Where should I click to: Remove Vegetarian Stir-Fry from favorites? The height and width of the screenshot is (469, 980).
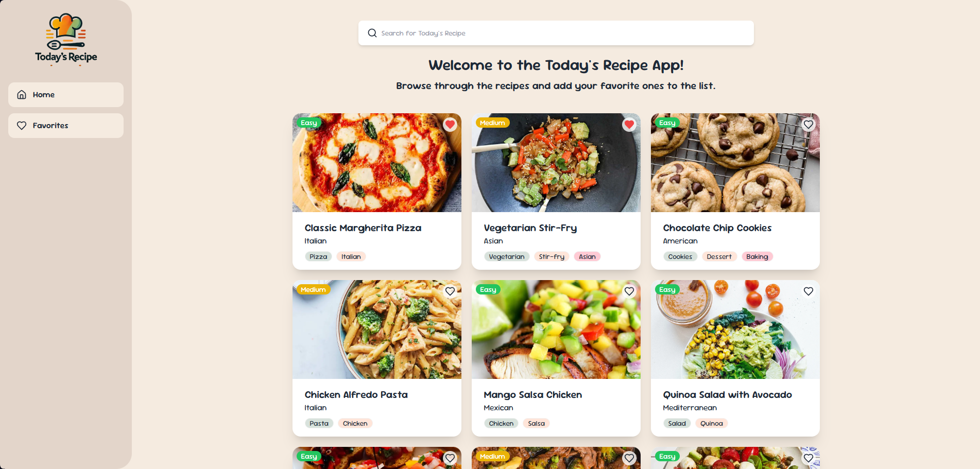click(x=629, y=125)
